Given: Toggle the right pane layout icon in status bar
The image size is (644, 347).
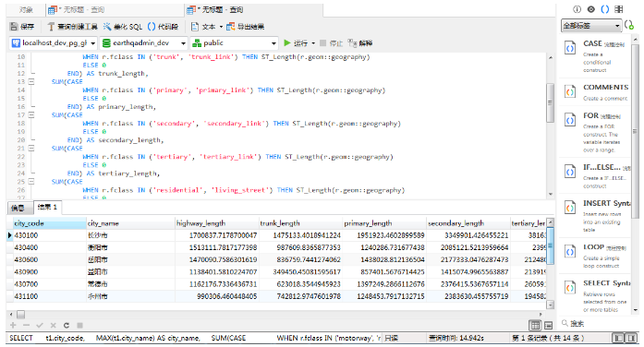Looking at the screenshot, I should point(631,338).
